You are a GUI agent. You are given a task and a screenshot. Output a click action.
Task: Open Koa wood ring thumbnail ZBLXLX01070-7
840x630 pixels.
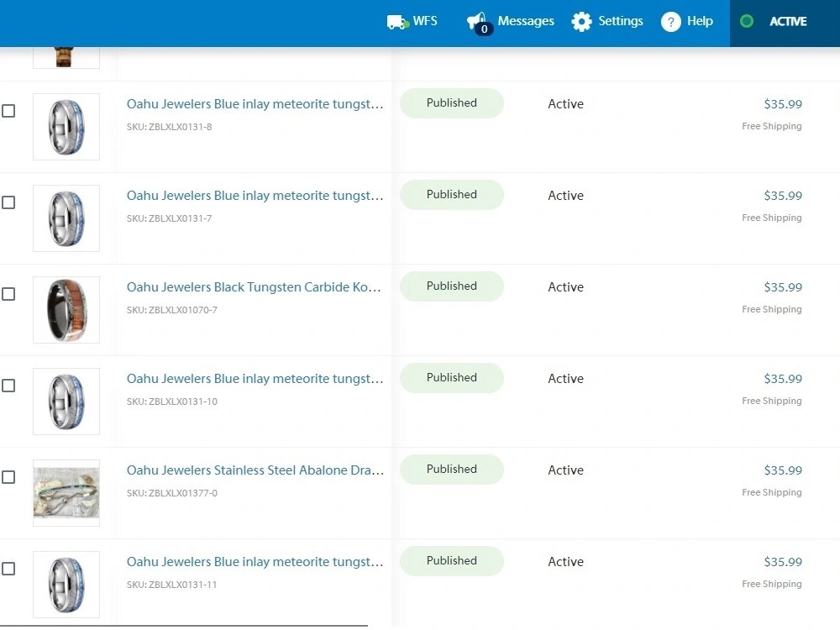(66, 310)
